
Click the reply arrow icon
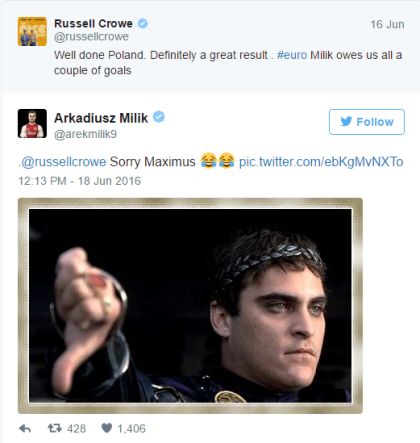[25, 429]
